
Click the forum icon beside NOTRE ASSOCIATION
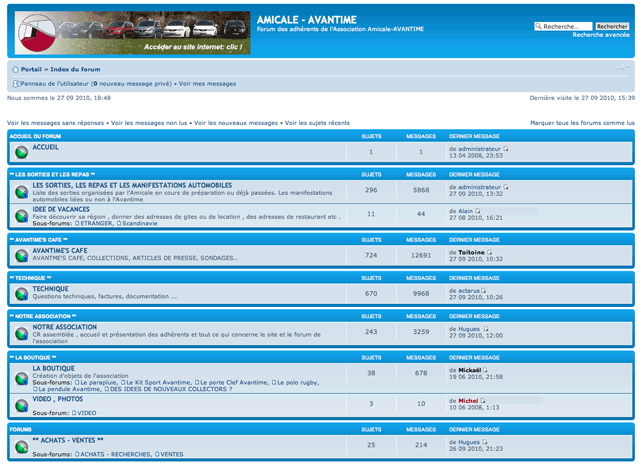pyautogui.click(x=20, y=332)
